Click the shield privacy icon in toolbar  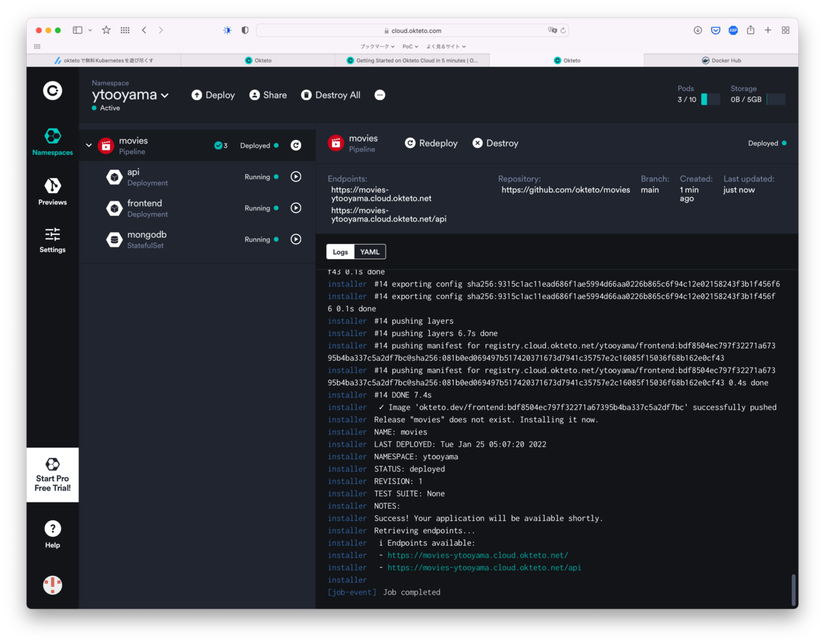coord(245,30)
